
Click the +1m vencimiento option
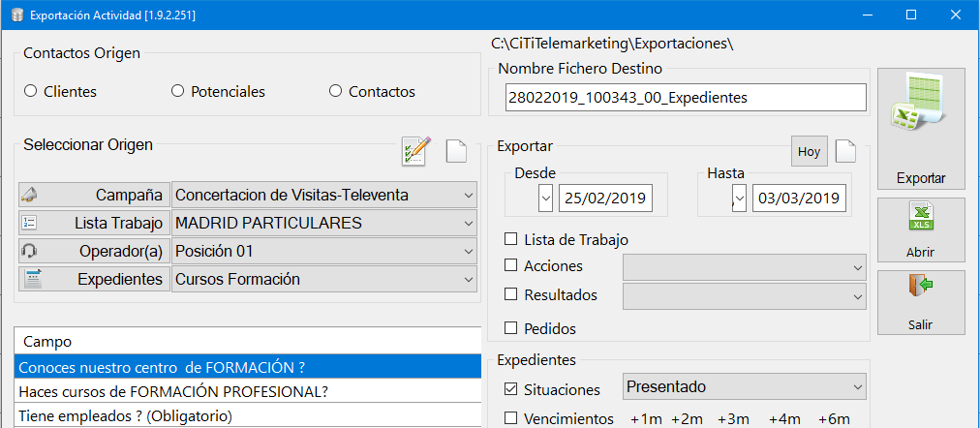[x=646, y=418]
